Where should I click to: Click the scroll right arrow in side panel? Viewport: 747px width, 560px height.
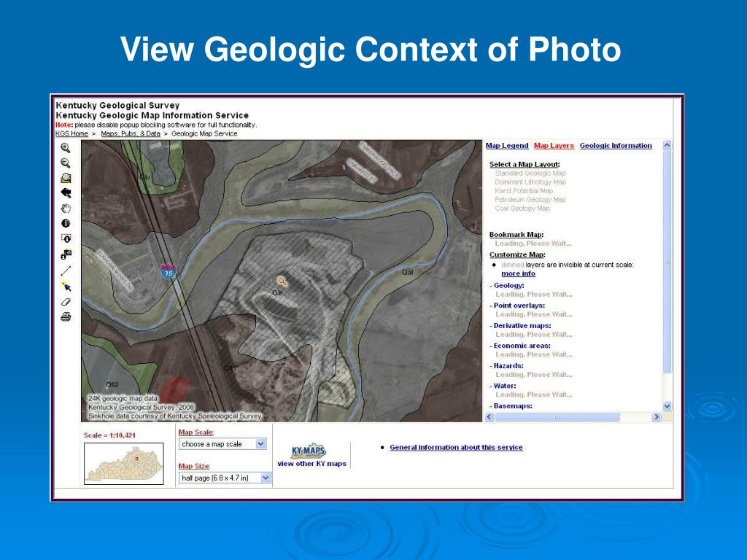tap(657, 416)
